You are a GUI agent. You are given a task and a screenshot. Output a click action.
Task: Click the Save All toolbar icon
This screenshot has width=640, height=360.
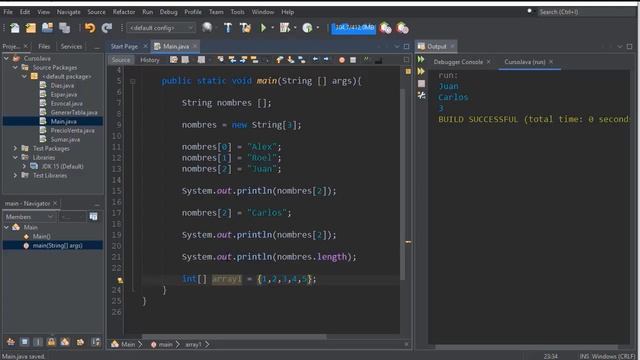[x=64, y=28]
